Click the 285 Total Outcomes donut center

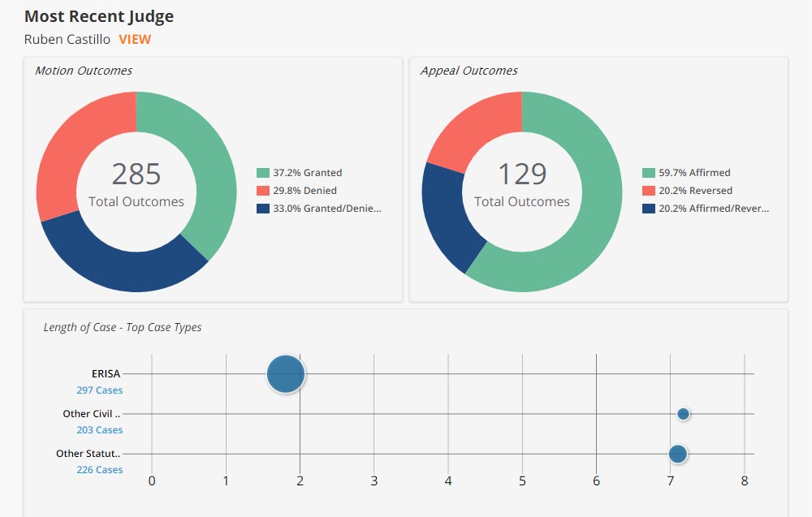point(136,185)
